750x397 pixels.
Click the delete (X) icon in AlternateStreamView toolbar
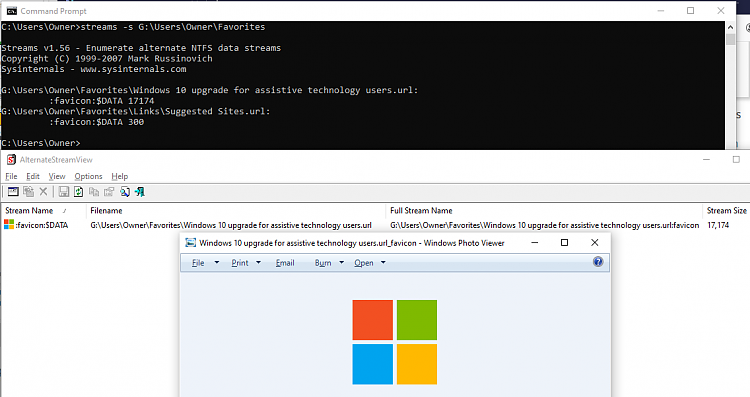pyautogui.click(x=44, y=192)
